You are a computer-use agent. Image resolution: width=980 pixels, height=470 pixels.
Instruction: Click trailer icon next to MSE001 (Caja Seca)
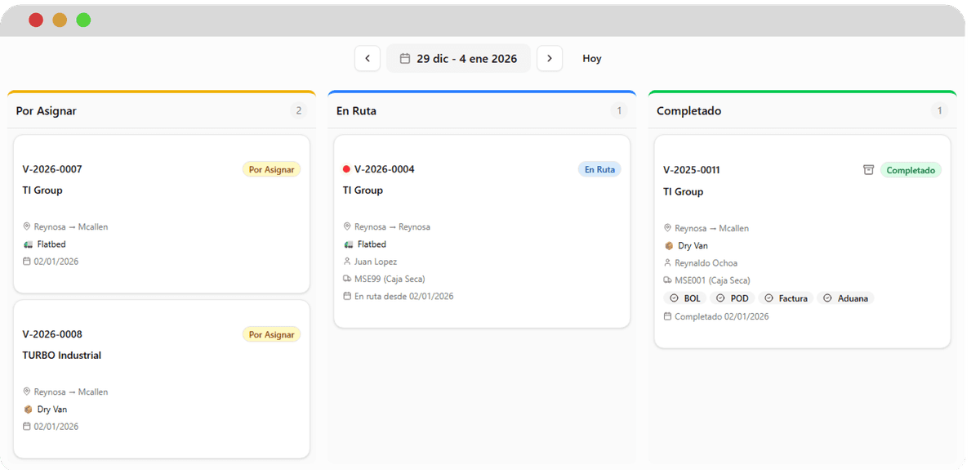point(667,280)
